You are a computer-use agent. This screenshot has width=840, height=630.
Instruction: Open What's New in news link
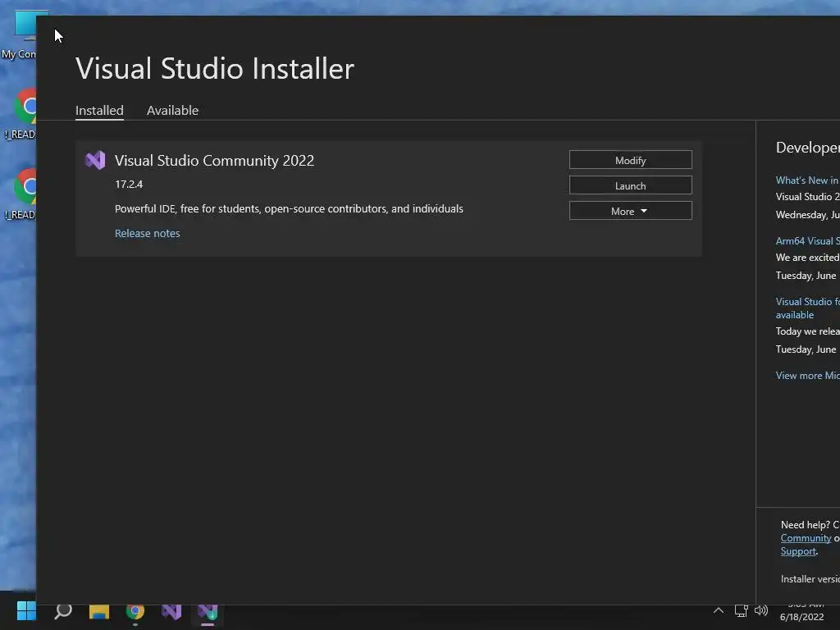[x=807, y=180]
